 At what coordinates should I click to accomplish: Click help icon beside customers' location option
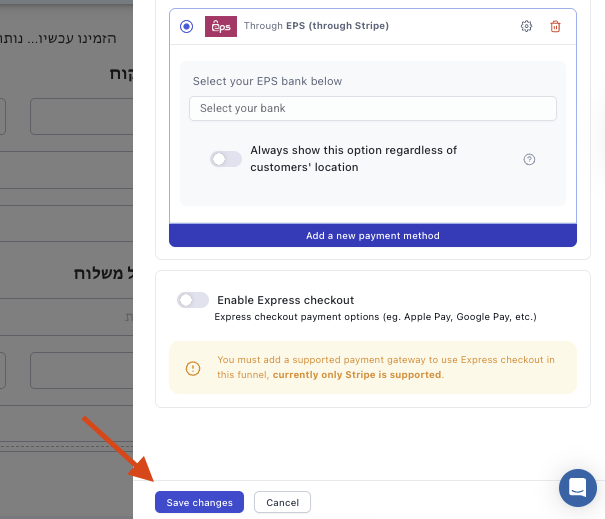[530, 159]
